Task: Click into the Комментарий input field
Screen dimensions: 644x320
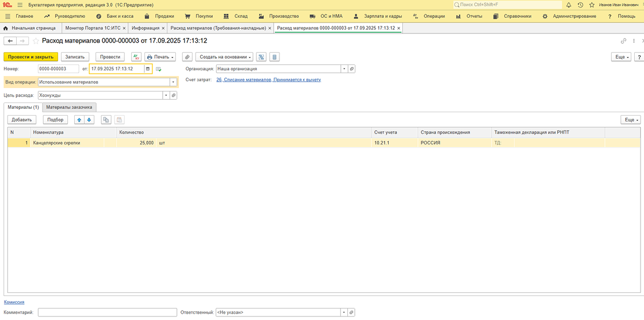Action: (108, 312)
